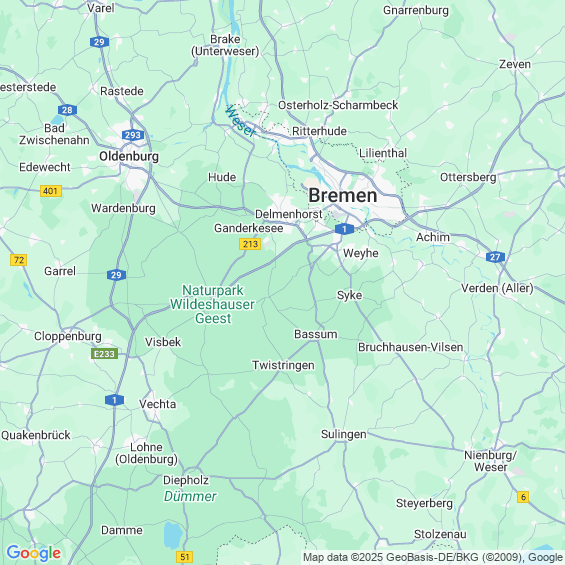This screenshot has height=565, width=565.
Task: Click the A29 shield near Varel
Action: point(99,42)
